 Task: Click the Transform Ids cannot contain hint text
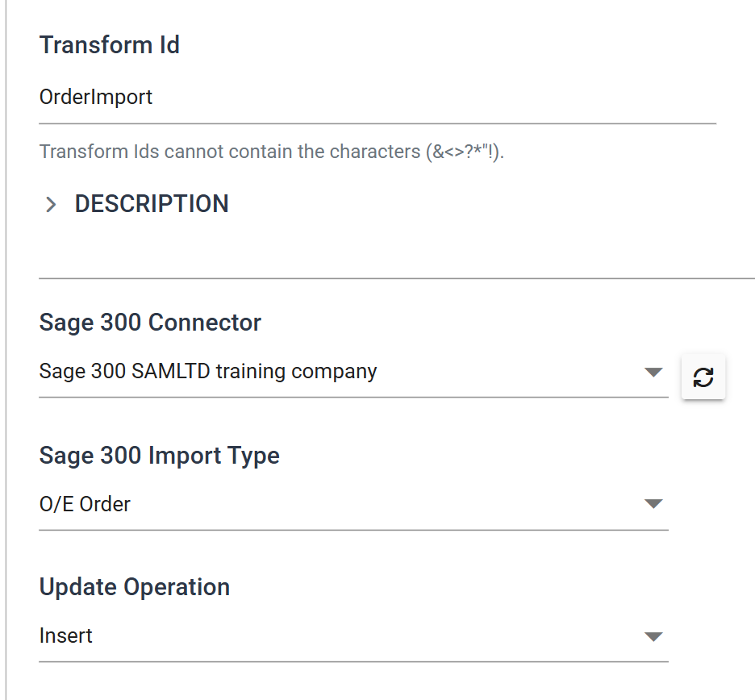(272, 152)
